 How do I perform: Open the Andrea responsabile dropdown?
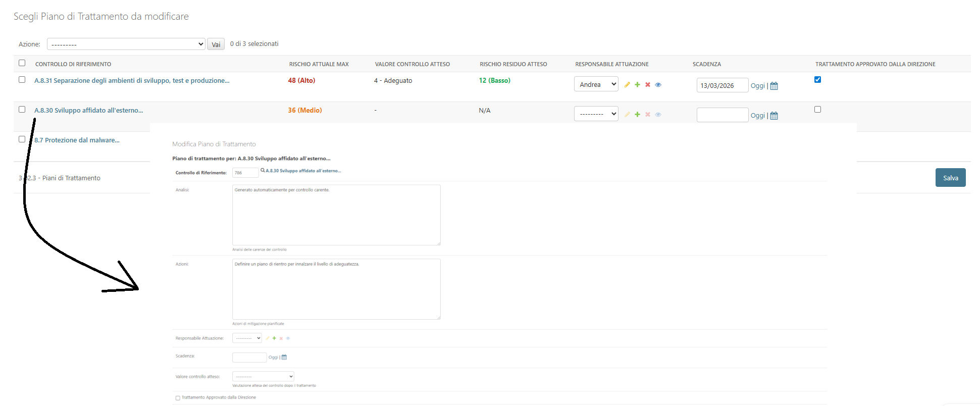596,84
